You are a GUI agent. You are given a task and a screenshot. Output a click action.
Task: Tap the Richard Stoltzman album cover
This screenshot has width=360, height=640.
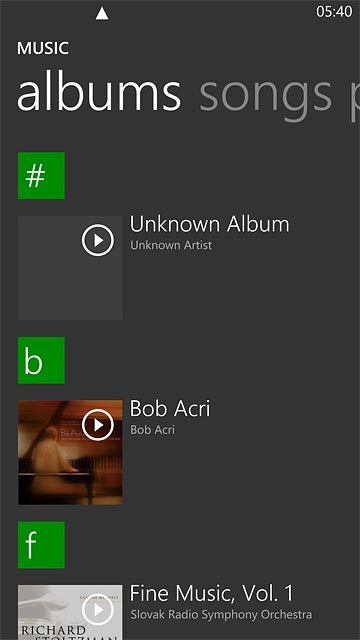[70, 612]
